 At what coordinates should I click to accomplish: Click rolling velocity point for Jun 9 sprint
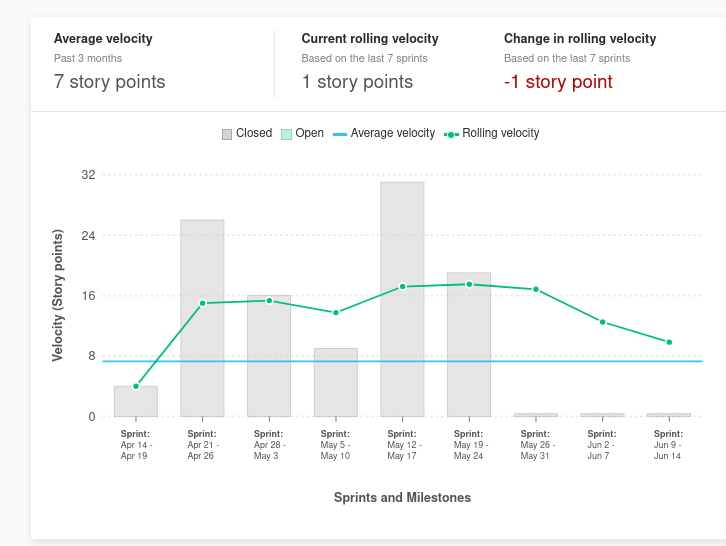[x=669, y=342]
